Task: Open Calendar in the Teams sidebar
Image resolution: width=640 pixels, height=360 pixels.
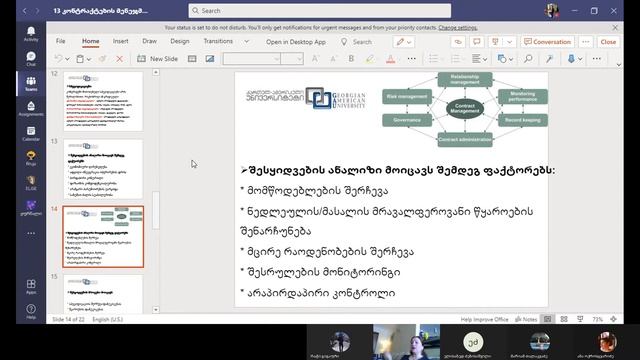Action: (x=31, y=134)
